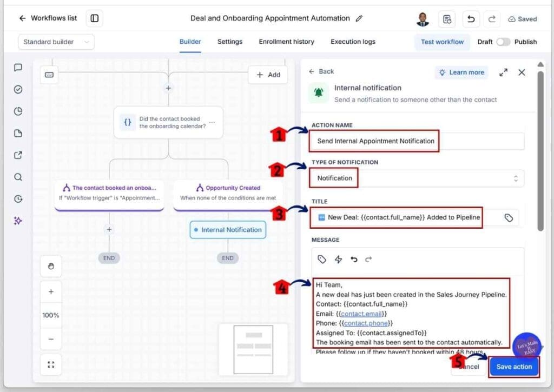Open the search sidebar icon
Image resolution: width=554 pixels, height=392 pixels.
pos(18,177)
